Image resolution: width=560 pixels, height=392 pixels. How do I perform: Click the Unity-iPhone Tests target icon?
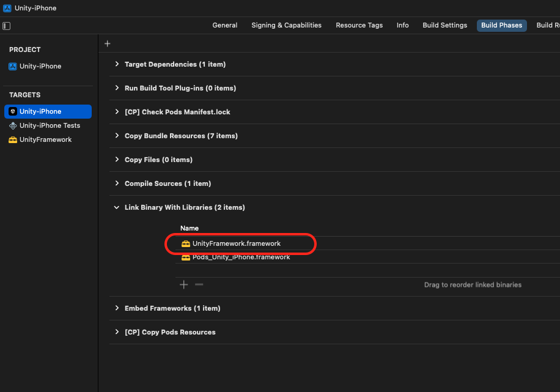click(x=13, y=126)
